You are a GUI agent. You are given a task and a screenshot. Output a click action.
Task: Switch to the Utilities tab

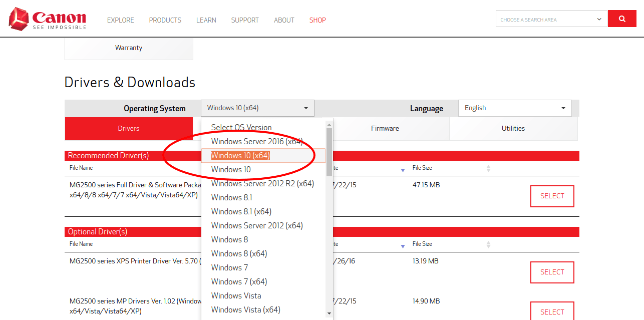pos(513,129)
